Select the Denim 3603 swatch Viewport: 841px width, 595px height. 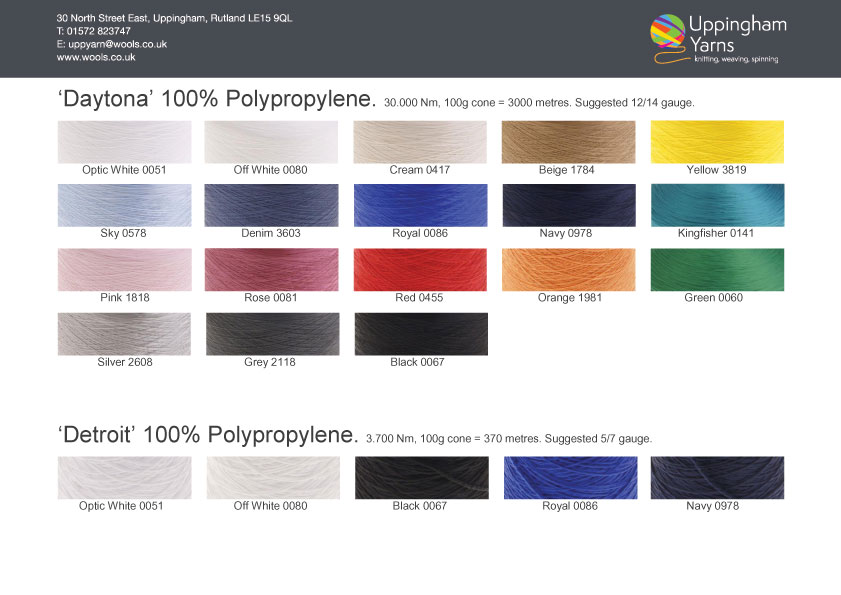(x=271, y=205)
